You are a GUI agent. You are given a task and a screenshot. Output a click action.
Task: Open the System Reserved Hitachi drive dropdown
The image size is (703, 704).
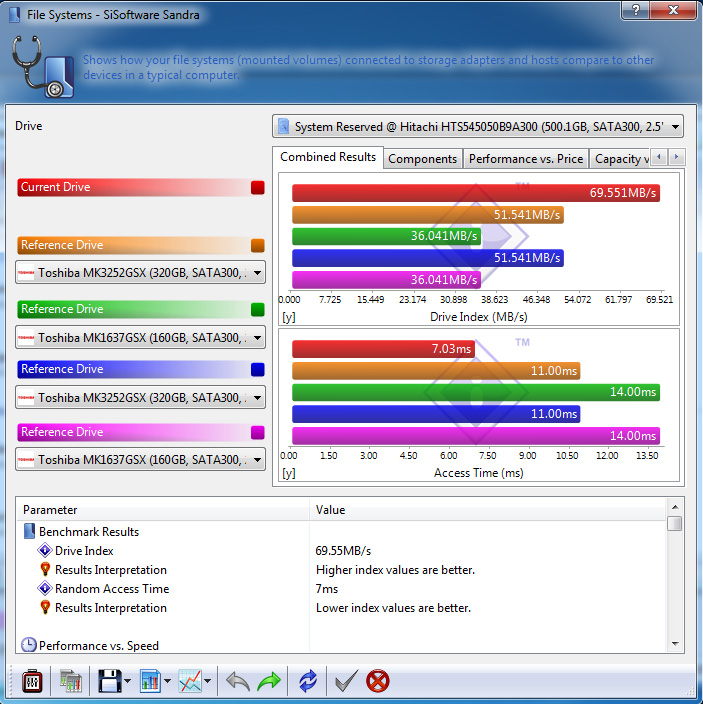478,127
